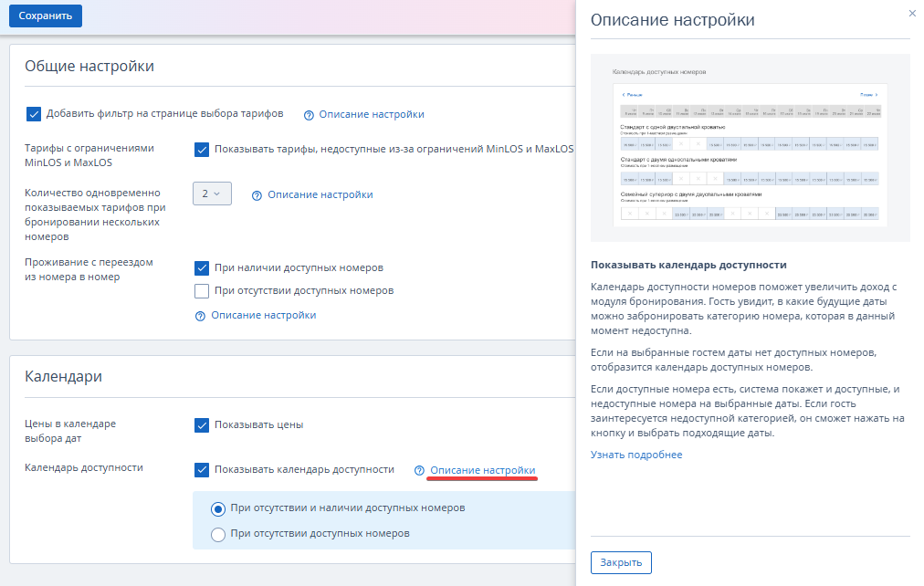Click help icon next to tariff filter description

click(309, 115)
